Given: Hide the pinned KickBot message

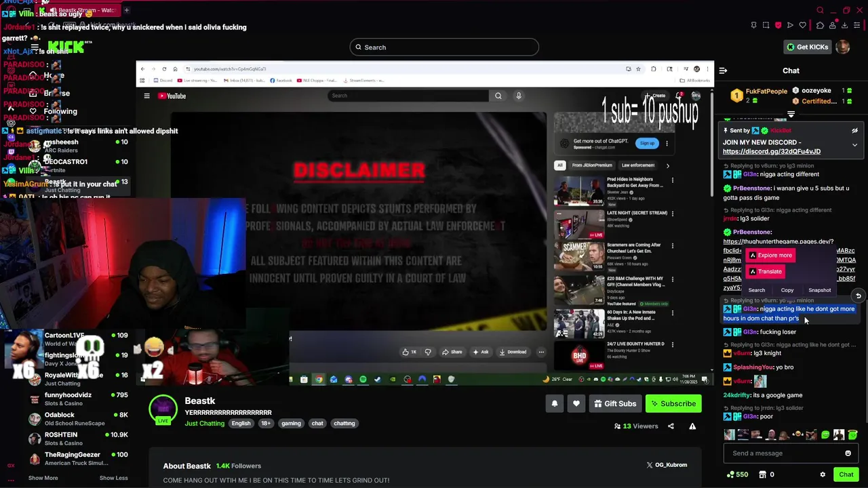Looking at the screenshot, I should coord(854,131).
